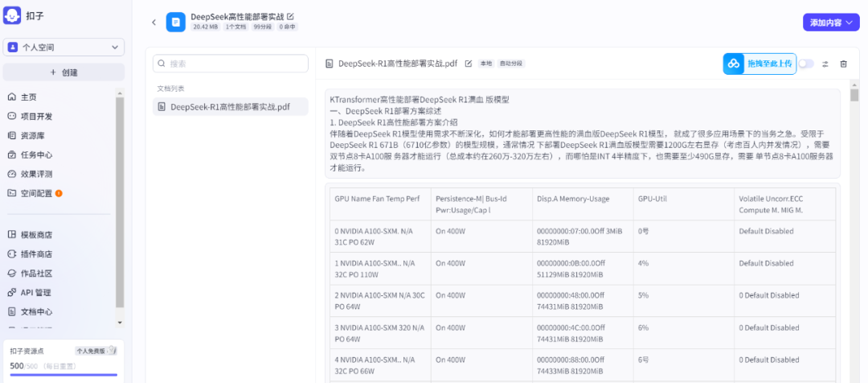Click the 4% GPU-Util cell
Image resolution: width=868 pixels, height=383 pixels.
pos(684,268)
